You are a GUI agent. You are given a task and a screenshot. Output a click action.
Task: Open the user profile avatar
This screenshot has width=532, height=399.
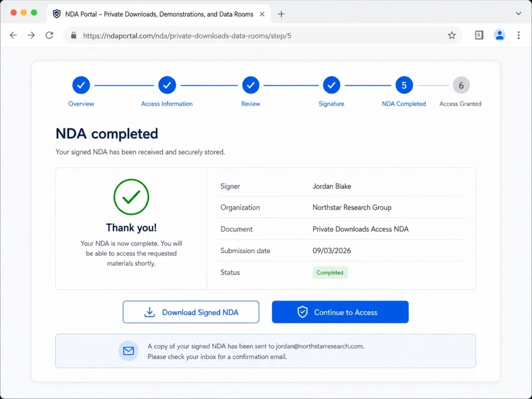(x=499, y=35)
